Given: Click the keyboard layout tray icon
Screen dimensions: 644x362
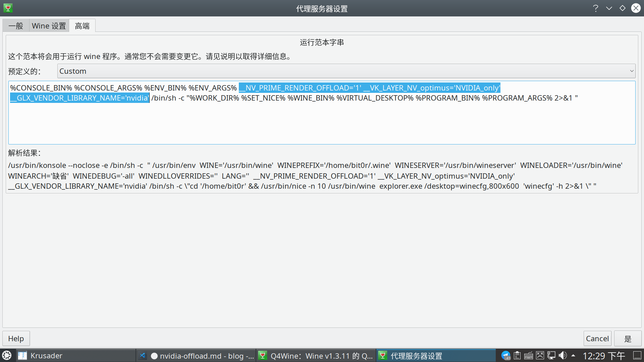Looking at the screenshot, I should [529, 356].
